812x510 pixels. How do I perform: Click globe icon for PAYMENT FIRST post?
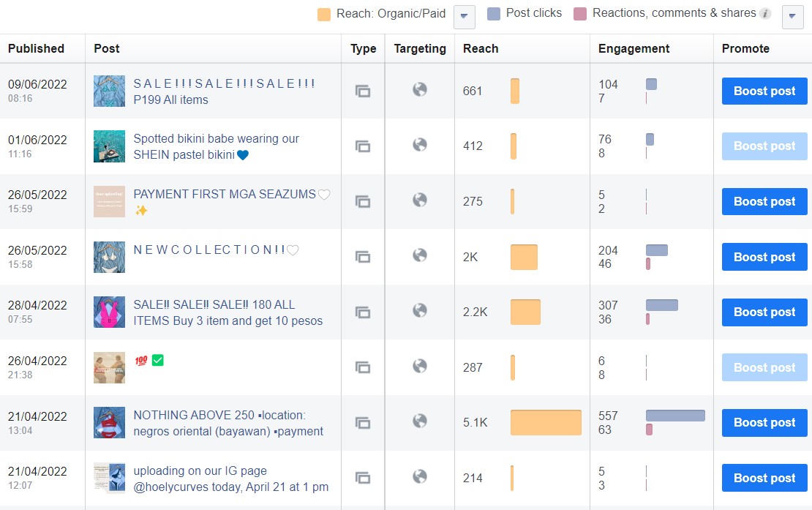tap(420, 200)
